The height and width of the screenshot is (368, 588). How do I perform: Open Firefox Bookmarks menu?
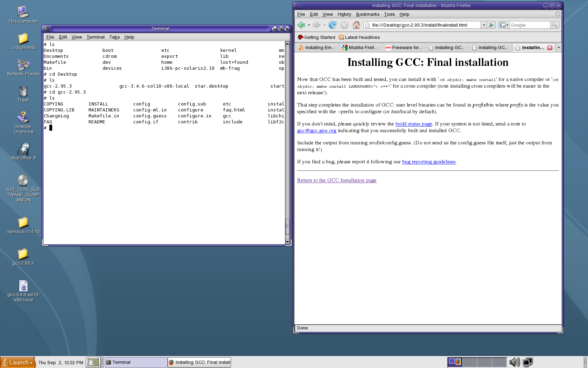click(367, 14)
